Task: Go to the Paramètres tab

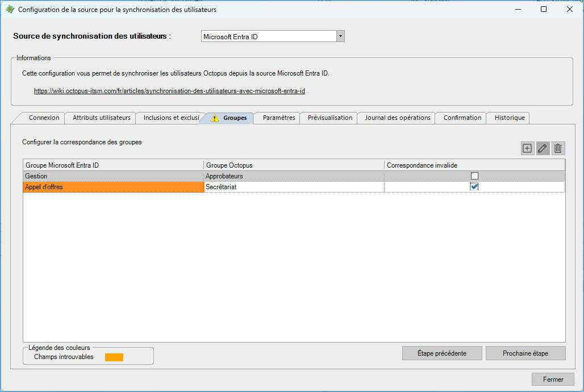Action: coord(279,118)
